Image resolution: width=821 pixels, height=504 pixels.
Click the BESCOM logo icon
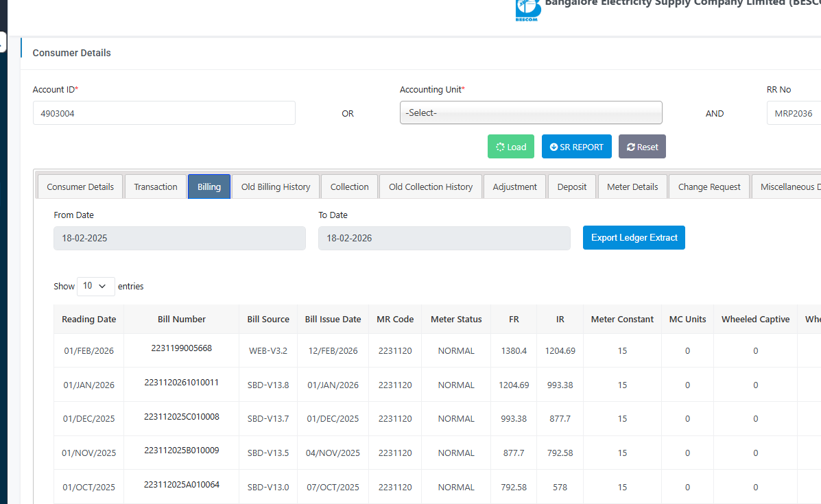coord(527,10)
